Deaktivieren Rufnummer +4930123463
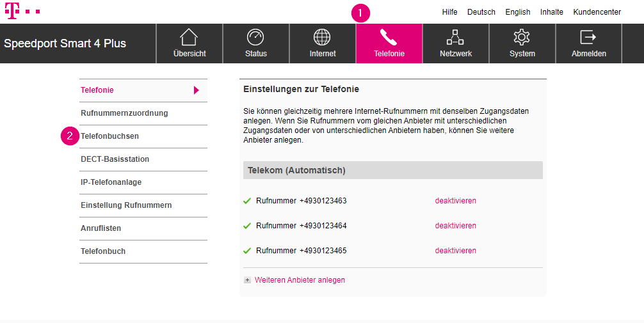 tap(456, 201)
